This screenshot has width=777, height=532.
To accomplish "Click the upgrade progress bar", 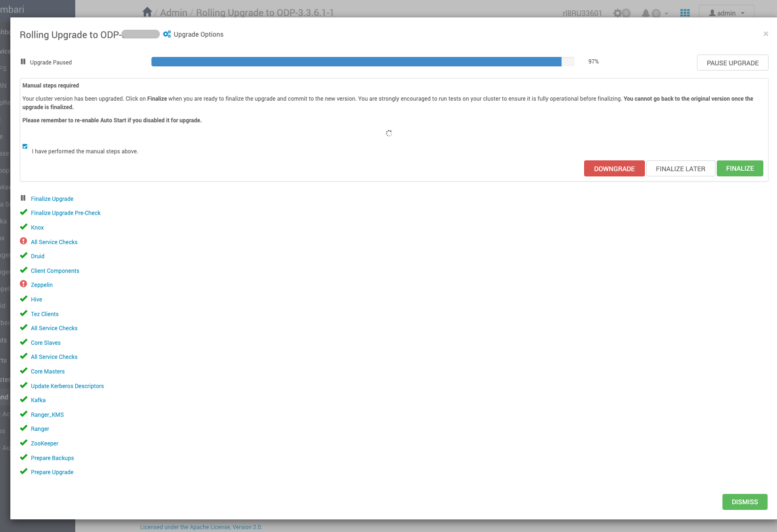I will (x=363, y=62).
